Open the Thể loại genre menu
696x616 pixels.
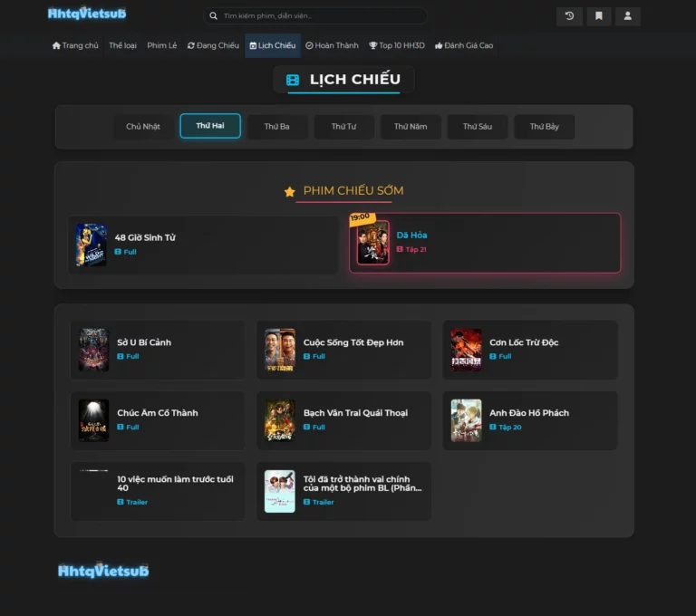(x=122, y=45)
